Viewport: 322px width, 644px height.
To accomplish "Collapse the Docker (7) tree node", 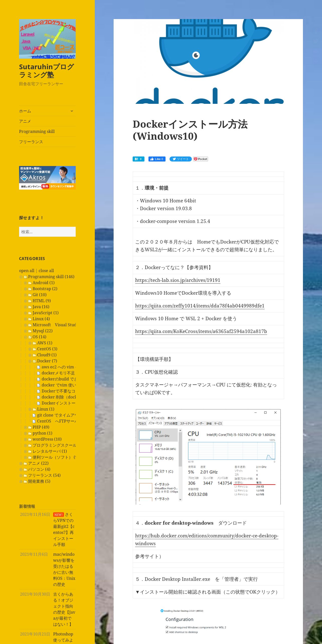I will pyautogui.click(x=30, y=361).
